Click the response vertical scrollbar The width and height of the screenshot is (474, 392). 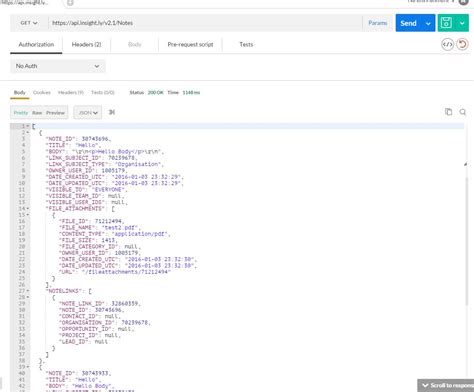click(467, 240)
